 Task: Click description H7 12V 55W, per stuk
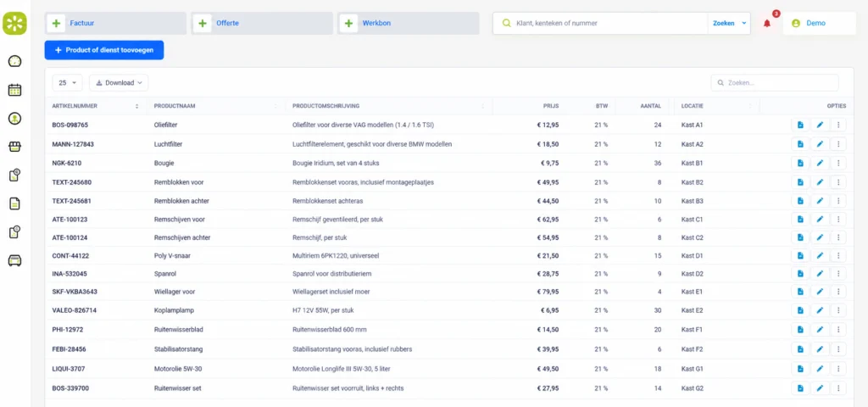[x=323, y=310]
